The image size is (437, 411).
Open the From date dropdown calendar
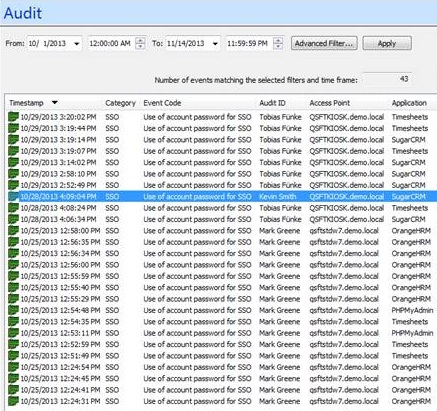pos(77,44)
